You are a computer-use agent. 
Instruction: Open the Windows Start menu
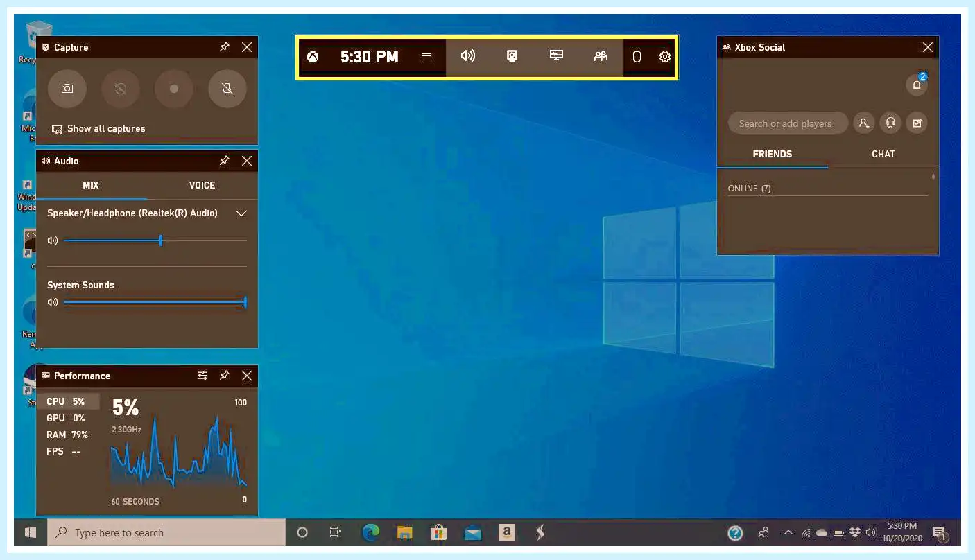tap(31, 532)
